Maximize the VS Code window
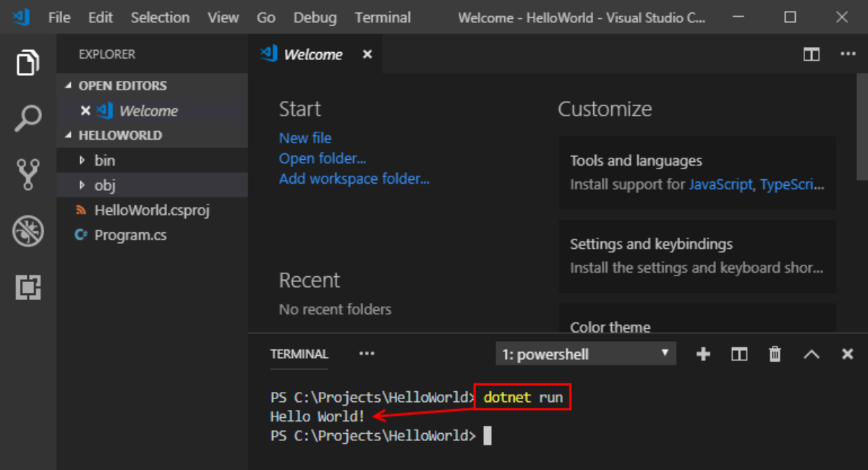 point(790,17)
